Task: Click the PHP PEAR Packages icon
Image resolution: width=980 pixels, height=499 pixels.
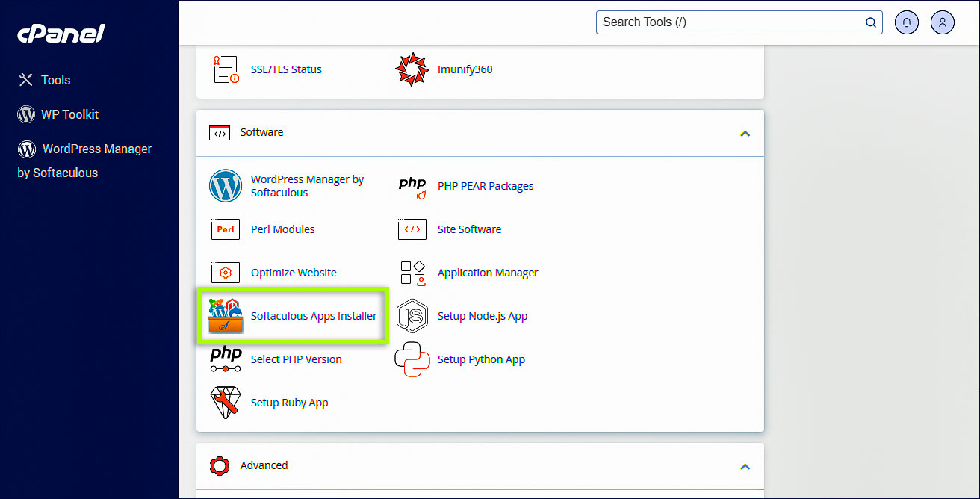Action: [412, 186]
